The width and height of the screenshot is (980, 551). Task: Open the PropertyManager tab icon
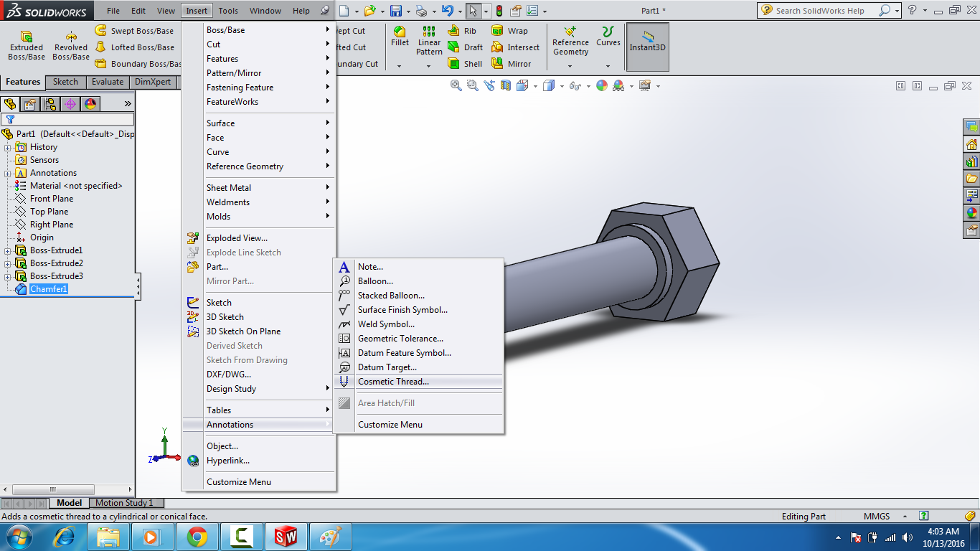click(x=30, y=104)
